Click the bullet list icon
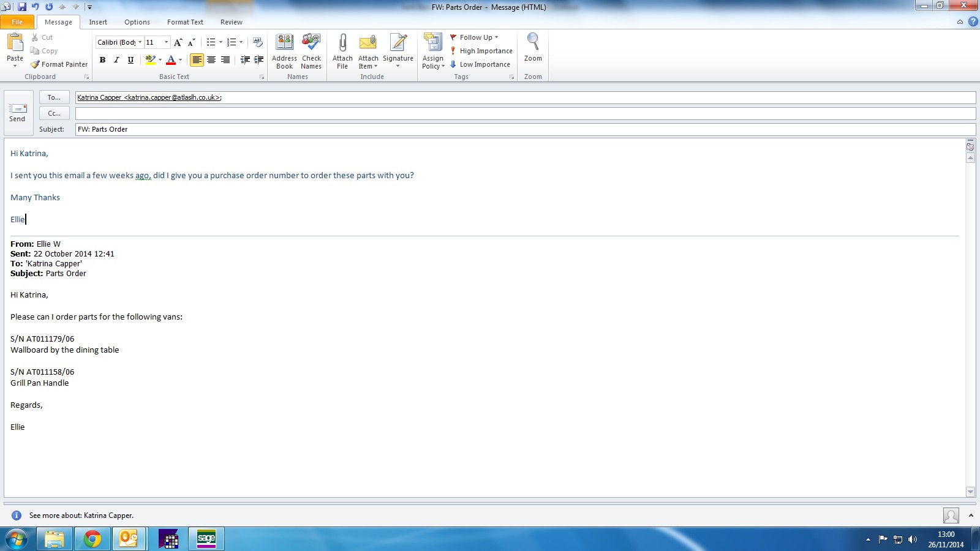The height and width of the screenshot is (551, 980). point(211,42)
